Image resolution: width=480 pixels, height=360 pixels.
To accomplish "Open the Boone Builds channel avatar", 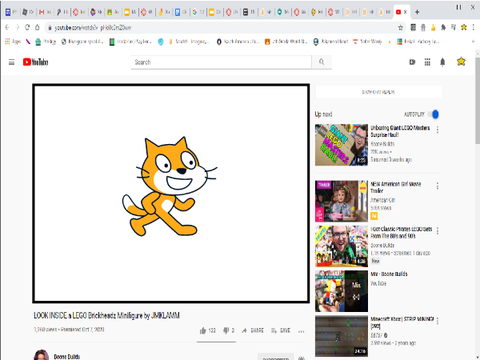I will [41, 355].
